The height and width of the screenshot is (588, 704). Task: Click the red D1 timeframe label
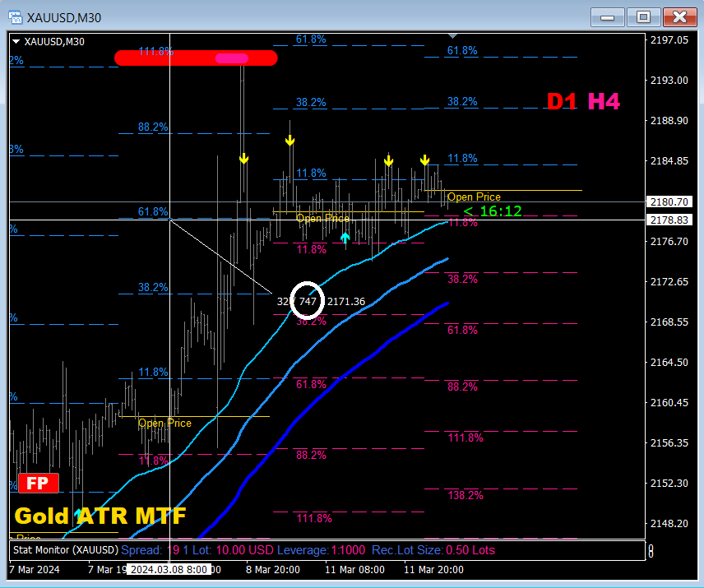point(561,102)
